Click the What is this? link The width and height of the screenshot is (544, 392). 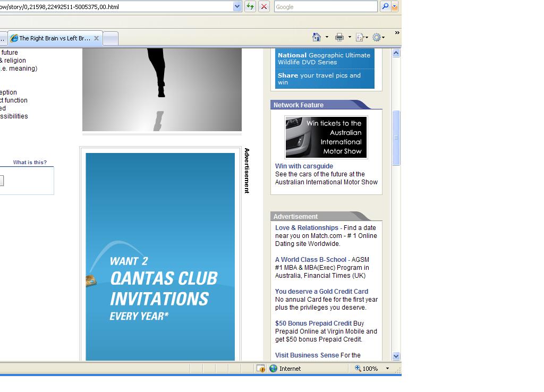pyautogui.click(x=30, y=163)
